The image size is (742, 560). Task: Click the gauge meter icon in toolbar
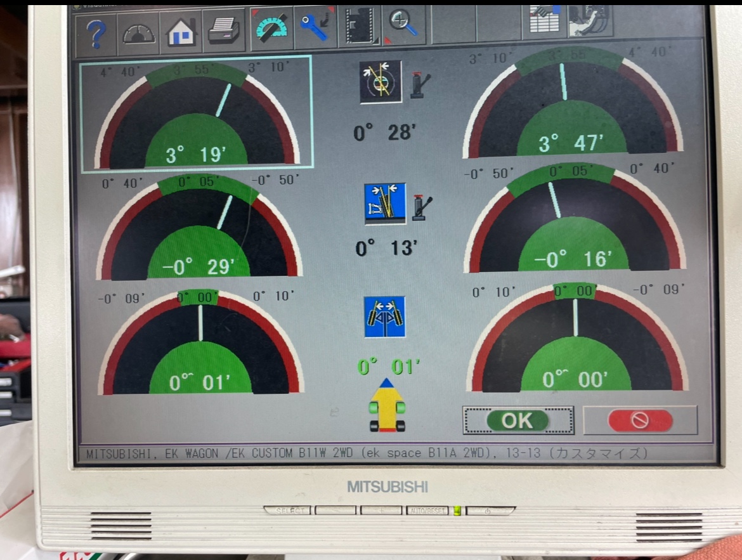(138, 32)
